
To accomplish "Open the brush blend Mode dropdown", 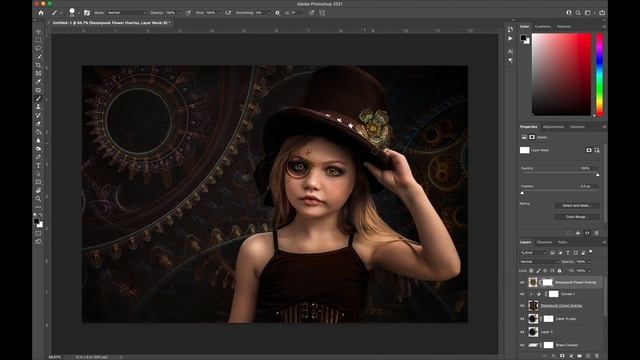I will pos(127,13).
